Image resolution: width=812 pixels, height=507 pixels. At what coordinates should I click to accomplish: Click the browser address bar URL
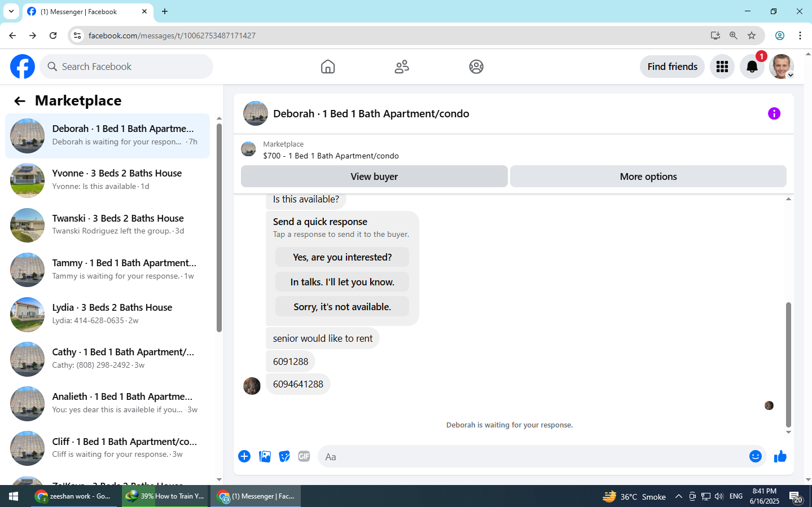coord(172,36)
